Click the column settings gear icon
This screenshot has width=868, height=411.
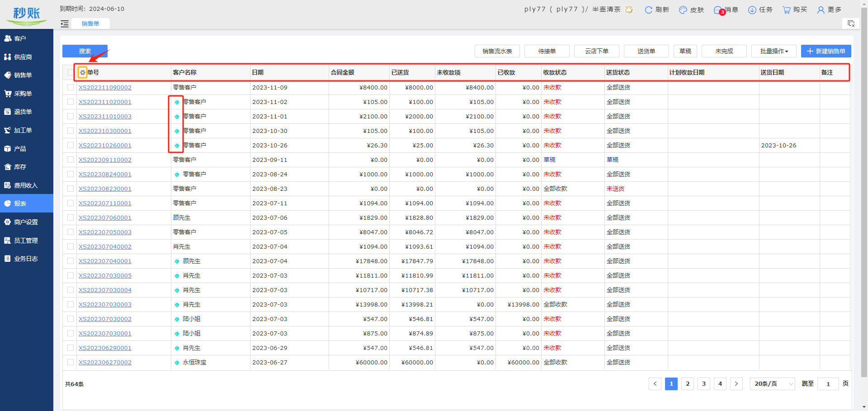[83, 72]
